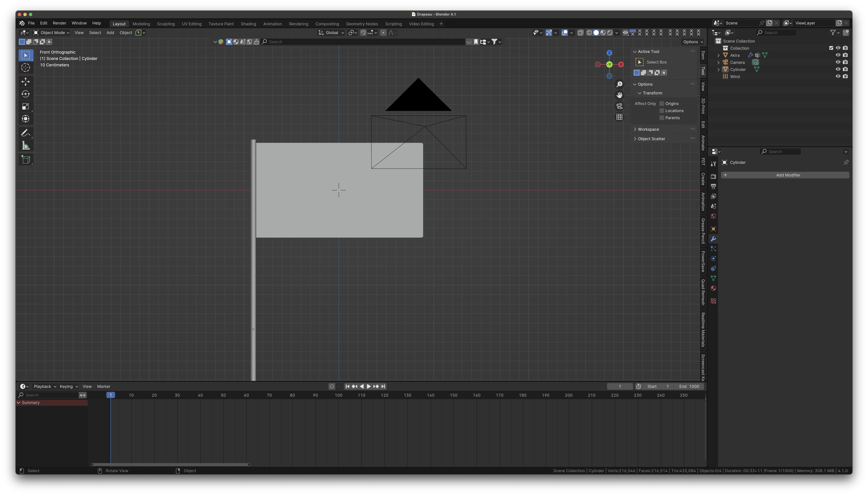This screenshot has width=868, height=495.
Task: Click the pan view hand icon
Action: 620,95
